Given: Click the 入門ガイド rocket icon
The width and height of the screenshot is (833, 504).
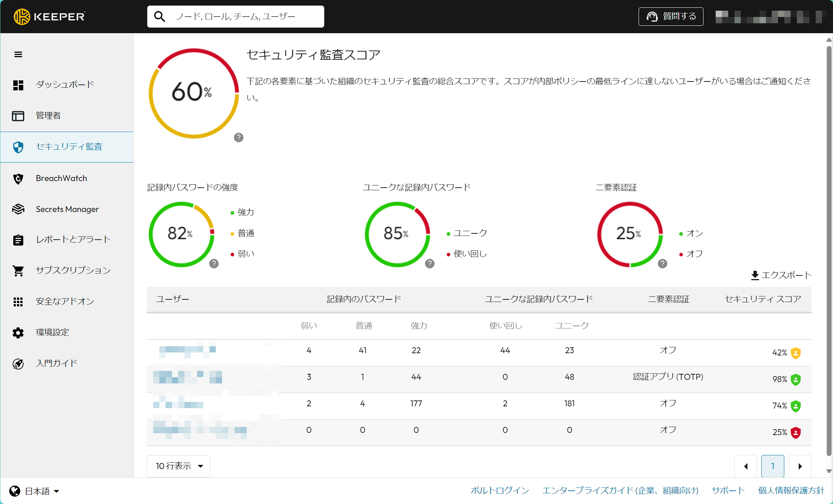Looking at the screenshot, I should point(18,364).
